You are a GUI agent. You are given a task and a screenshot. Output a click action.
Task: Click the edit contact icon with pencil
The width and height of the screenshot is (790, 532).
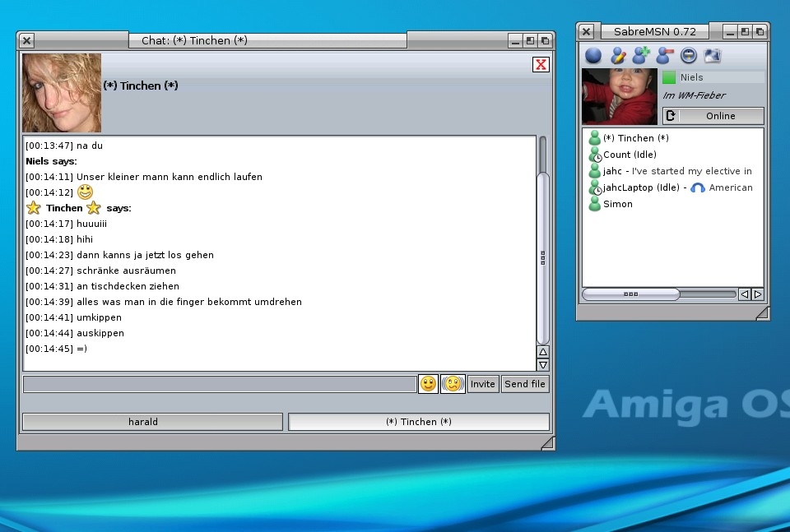pyautogui.click(x=617, y=55)
